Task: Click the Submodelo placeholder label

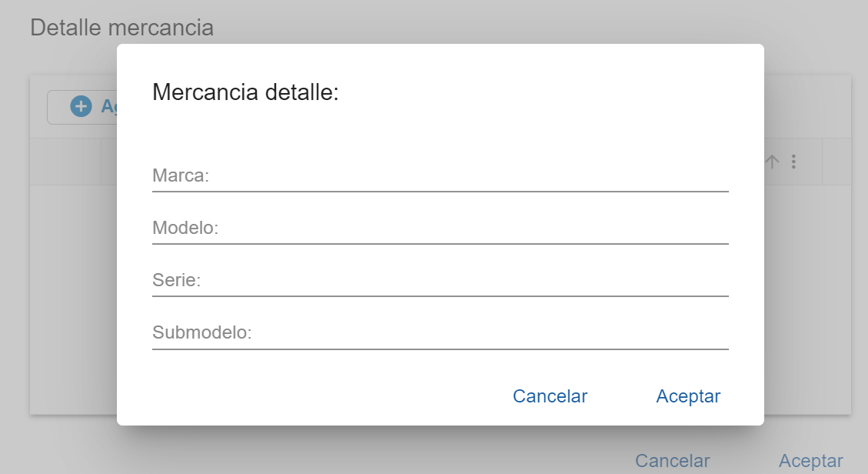Action: pos(202,332)
